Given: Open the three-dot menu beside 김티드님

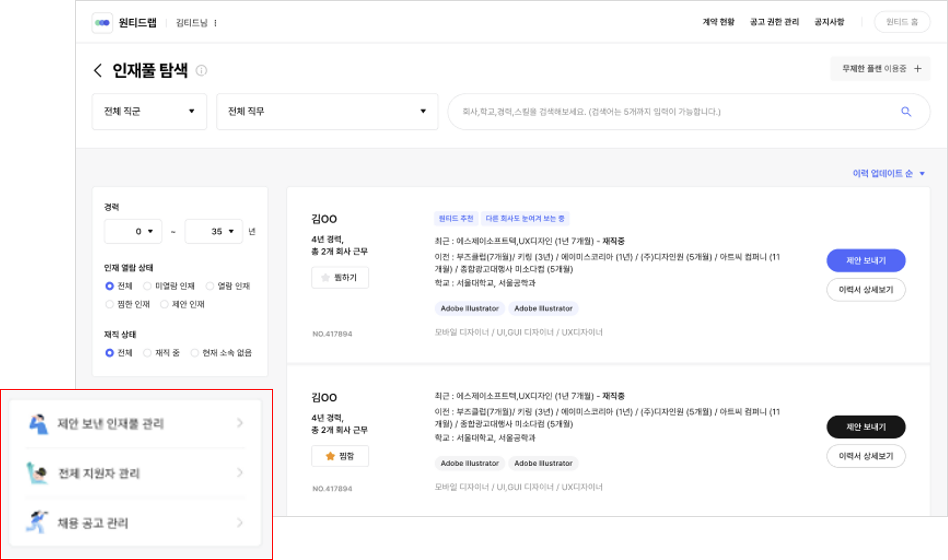Looking at the screenshot, I should point(215,23).
